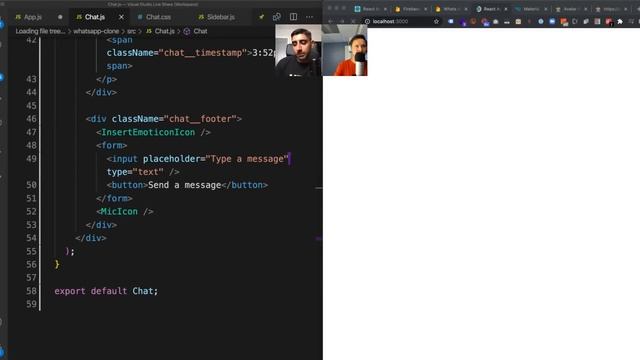
Task: Click the 'Loading file tree...' breadcrumb
Action: [x=40, y=31]
